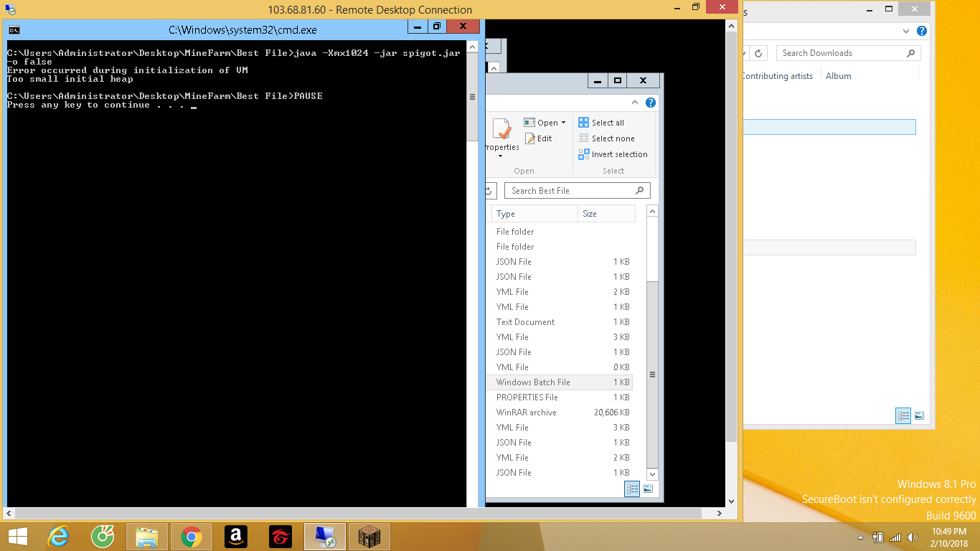Open Properties in the Explorer ribbon
This screenshot has width=980, height=551.
pyautogui.click(x=501, y=136)
